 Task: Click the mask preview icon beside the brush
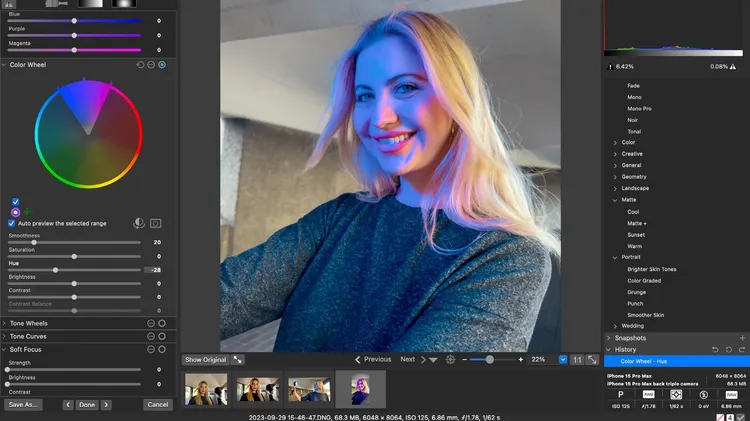click(155, 223)
